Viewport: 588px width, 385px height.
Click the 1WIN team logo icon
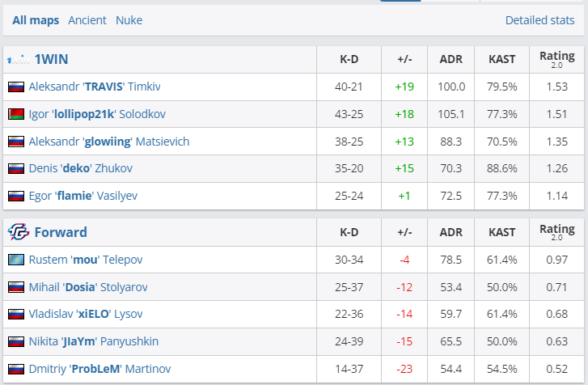click(18, 59)
